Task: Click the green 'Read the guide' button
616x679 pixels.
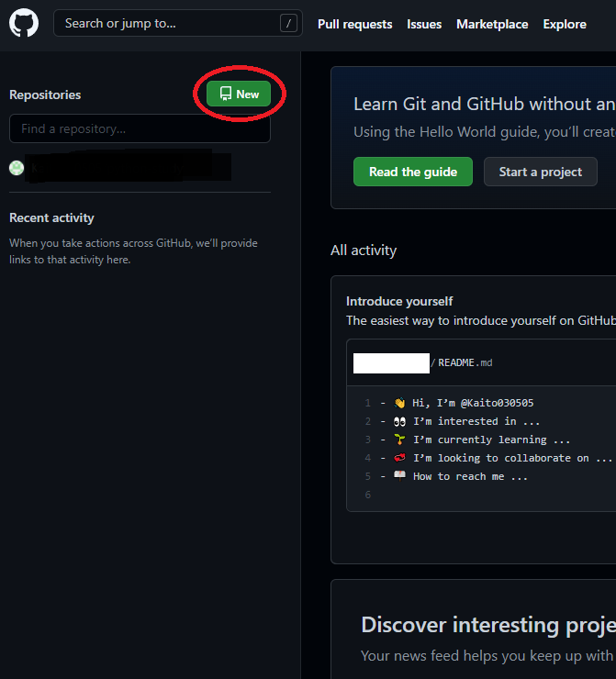Action: pyautogui.click(x=413, y=172)
